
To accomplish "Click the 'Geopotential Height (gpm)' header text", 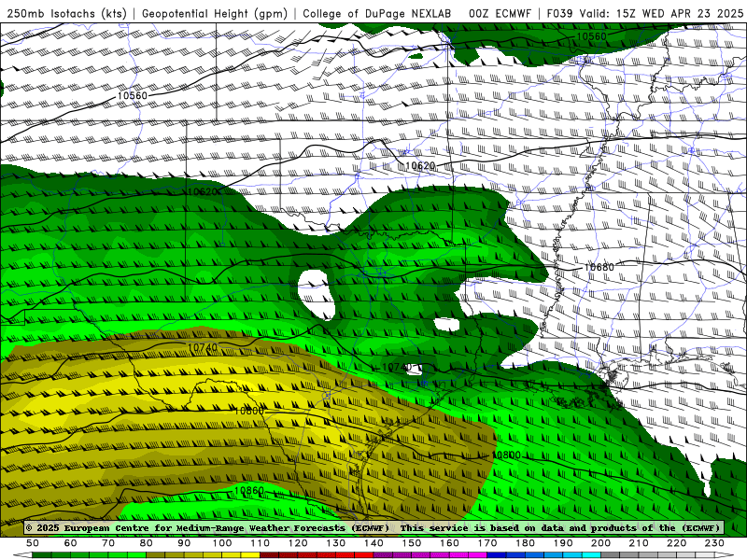I will (215, 13).
